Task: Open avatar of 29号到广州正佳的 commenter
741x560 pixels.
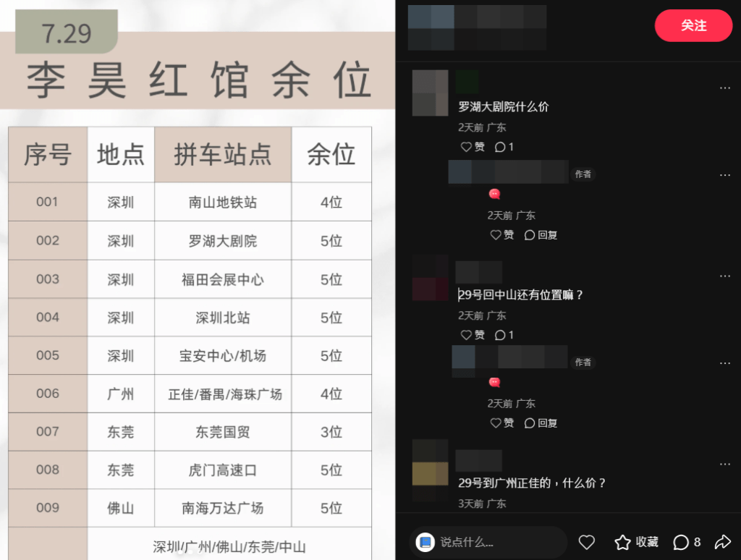Action: coord(430,470)
